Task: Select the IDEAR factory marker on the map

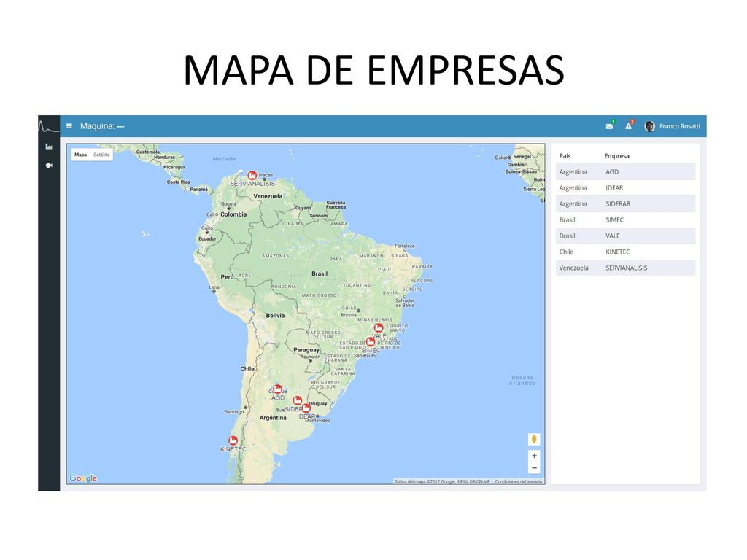Action: [x=306, y=408]
